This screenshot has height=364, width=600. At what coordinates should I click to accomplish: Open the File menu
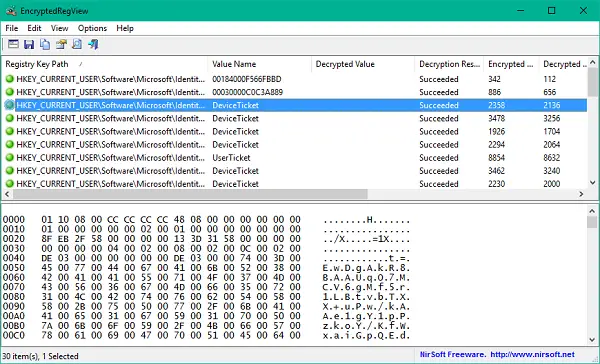11,28
